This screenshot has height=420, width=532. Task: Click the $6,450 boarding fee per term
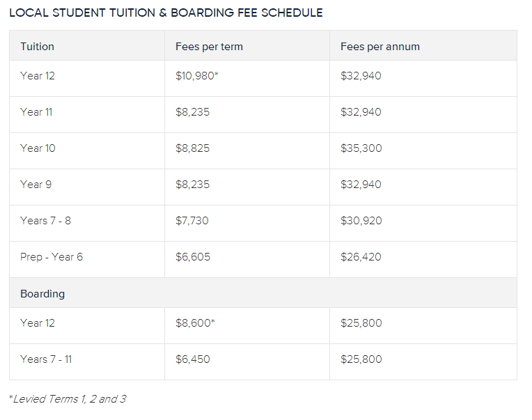click(192, 359)
